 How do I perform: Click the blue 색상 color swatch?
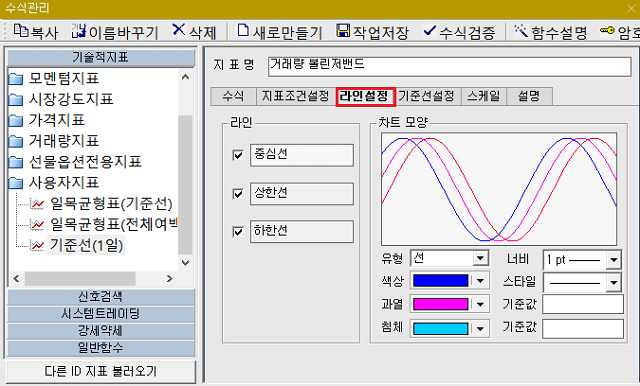click(440, 281)
